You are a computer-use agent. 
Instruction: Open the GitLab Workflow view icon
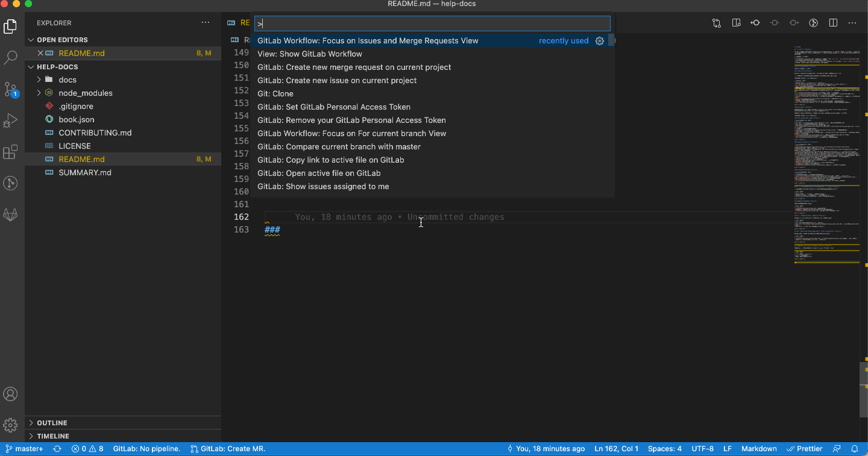[x=10, y=215]
